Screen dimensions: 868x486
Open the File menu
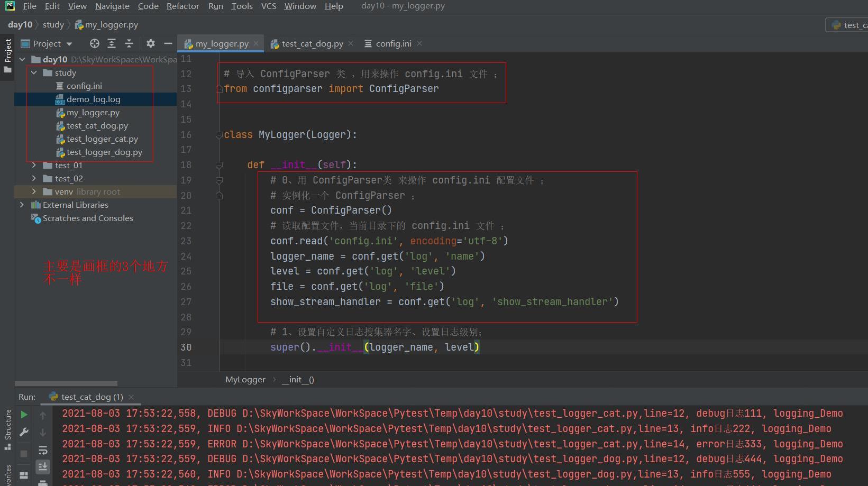pyautogui.click(x=30, y=6)
